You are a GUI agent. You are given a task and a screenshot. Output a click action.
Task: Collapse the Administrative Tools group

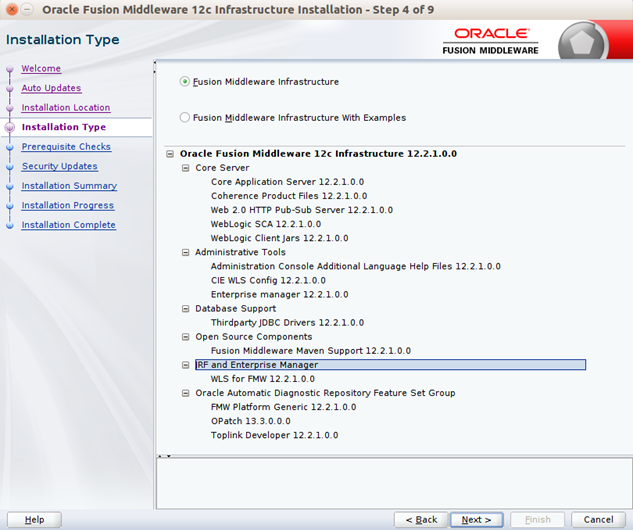pyautogui.click(x=185, y=252)
